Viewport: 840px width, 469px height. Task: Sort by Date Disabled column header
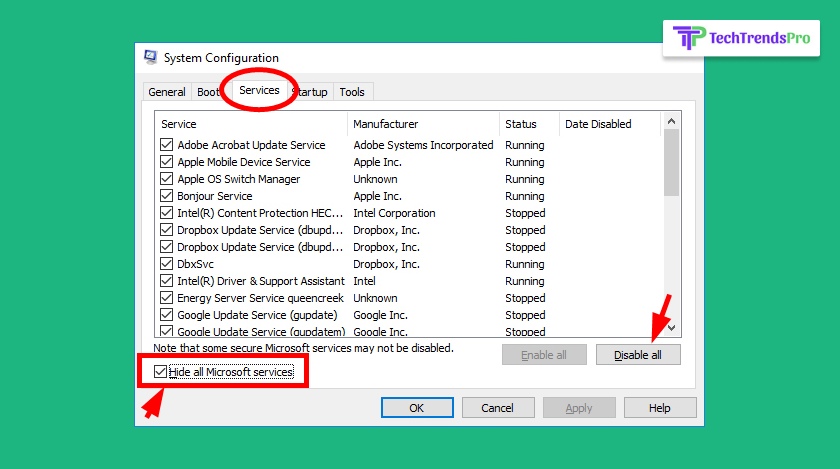pos(610,124)
